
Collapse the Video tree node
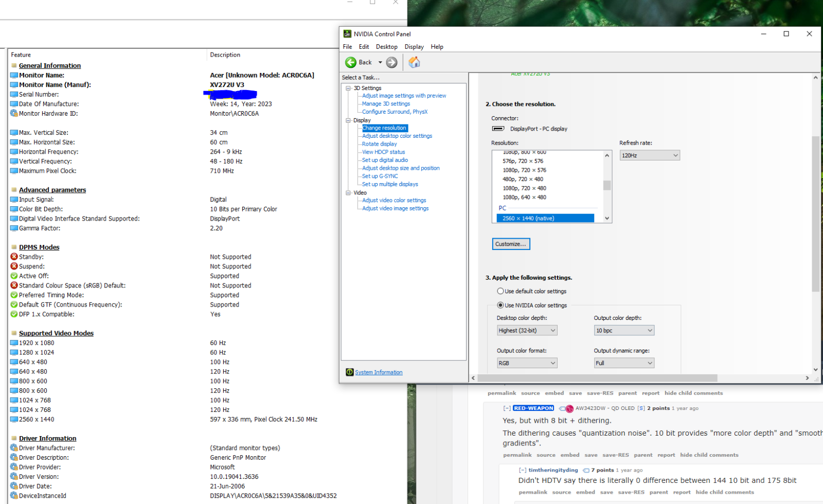348,193
